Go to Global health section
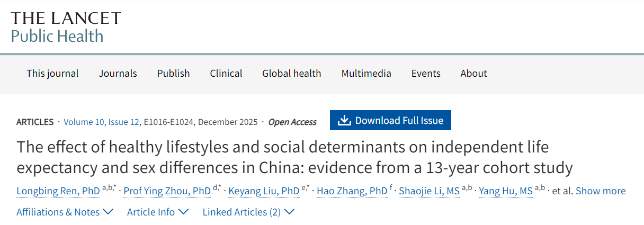The width and height of the screenshot is (644, 225). coord(291,74)
